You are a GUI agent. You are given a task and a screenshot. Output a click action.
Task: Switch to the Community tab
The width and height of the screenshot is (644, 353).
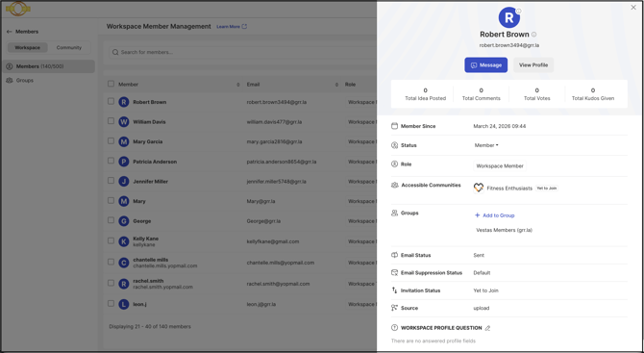pos(69,48)
